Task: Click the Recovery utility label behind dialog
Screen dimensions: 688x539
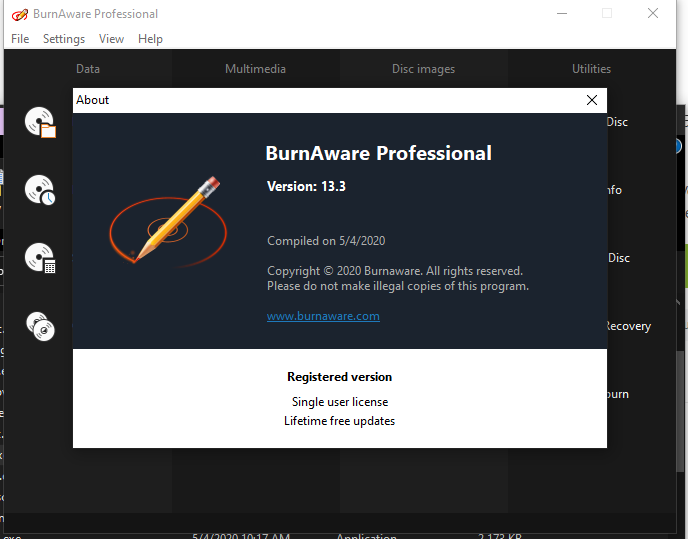Action: (628, 326)
